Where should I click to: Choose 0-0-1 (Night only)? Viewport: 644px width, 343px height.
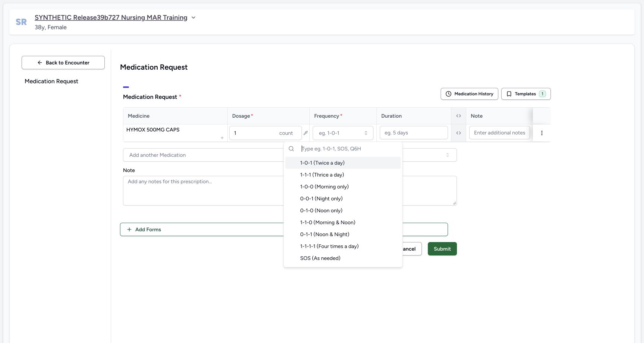[343, 199]
